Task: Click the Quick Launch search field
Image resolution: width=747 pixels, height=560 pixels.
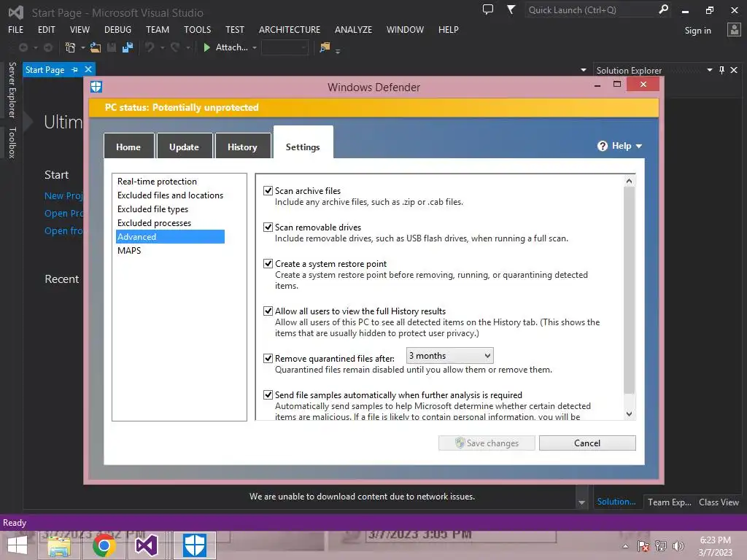Action: pyautogui.click(x=591, y=10)
